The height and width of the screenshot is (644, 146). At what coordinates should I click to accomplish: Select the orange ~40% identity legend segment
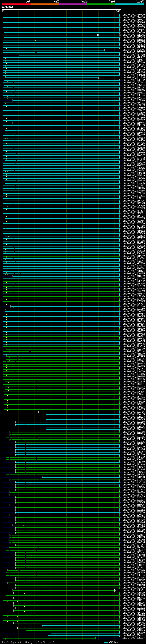pyautogui.click(x=45, y=4)
